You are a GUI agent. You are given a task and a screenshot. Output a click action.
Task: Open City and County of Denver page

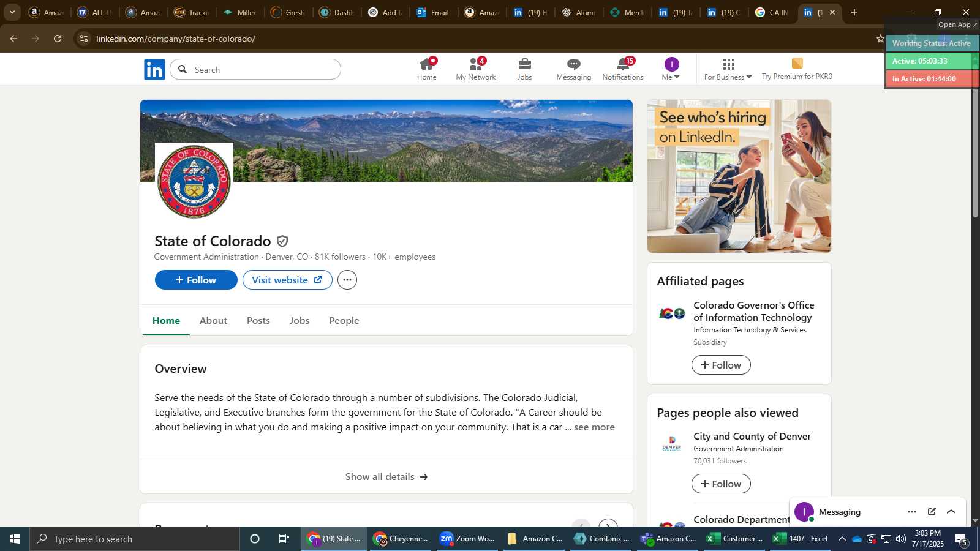[752, 436]
